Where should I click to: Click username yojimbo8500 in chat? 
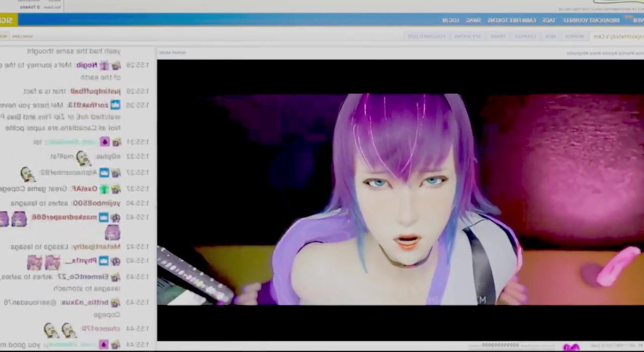pos(97,203)
